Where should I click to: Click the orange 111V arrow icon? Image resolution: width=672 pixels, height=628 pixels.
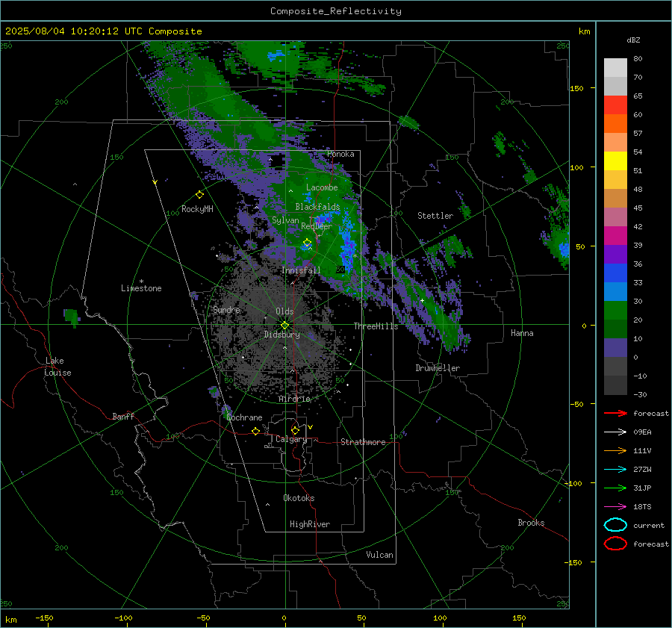pyautogui.click(x=615, y=450)
